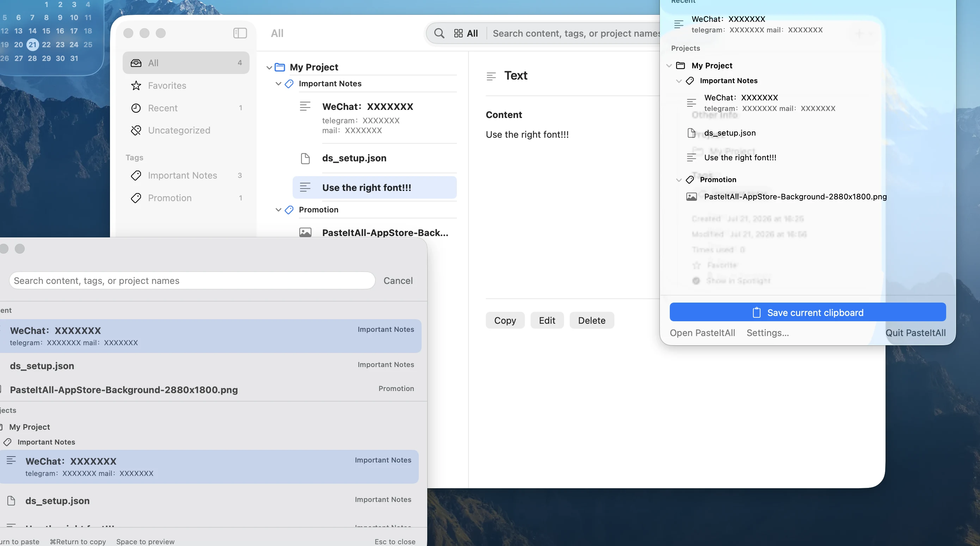Collapse Important Notes group in main list

coord(278,83)
